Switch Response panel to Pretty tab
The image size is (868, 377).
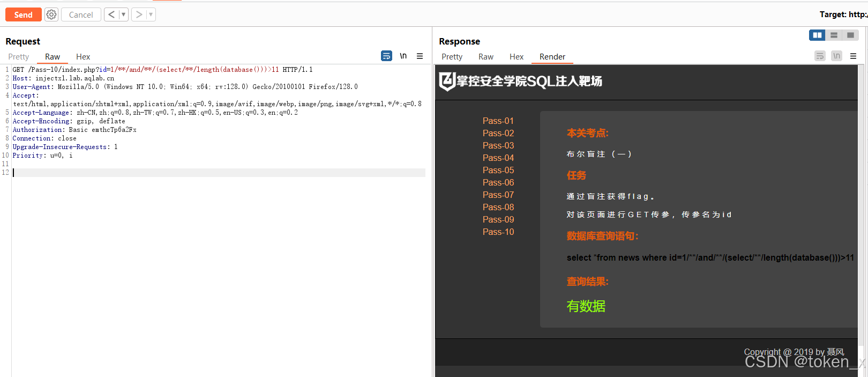(x=452, y=57)
